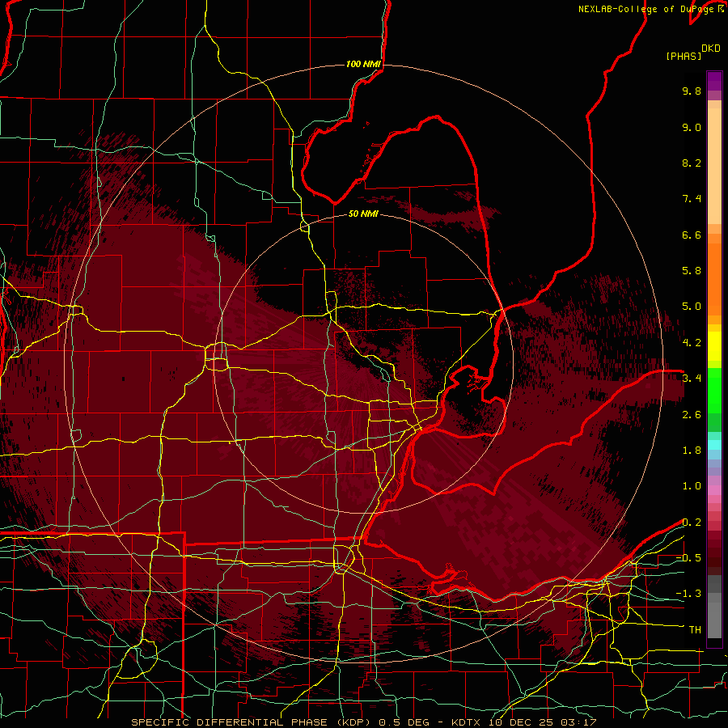
Task: Click the bright green segment of the color bar
Action: [714, 391]
